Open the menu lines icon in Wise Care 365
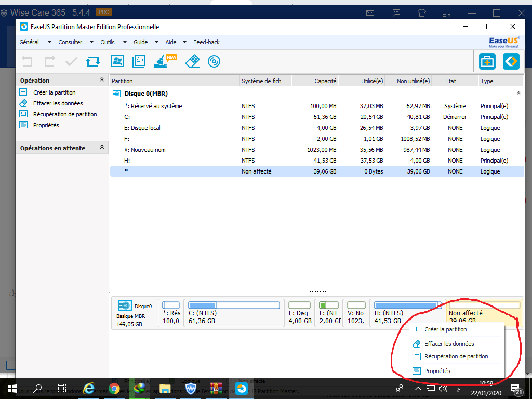This screenshot has height=399, width=532. [x=447, y=13]
